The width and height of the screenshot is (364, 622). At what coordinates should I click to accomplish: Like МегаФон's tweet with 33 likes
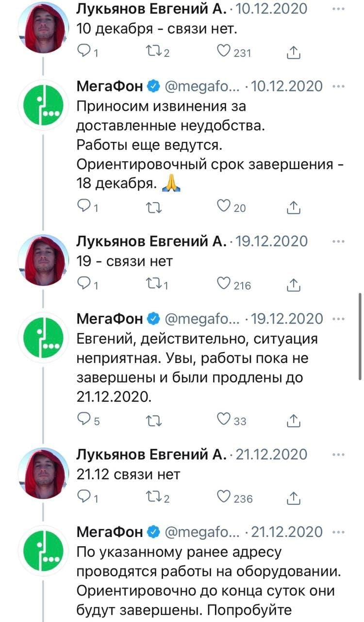point(224,420)
